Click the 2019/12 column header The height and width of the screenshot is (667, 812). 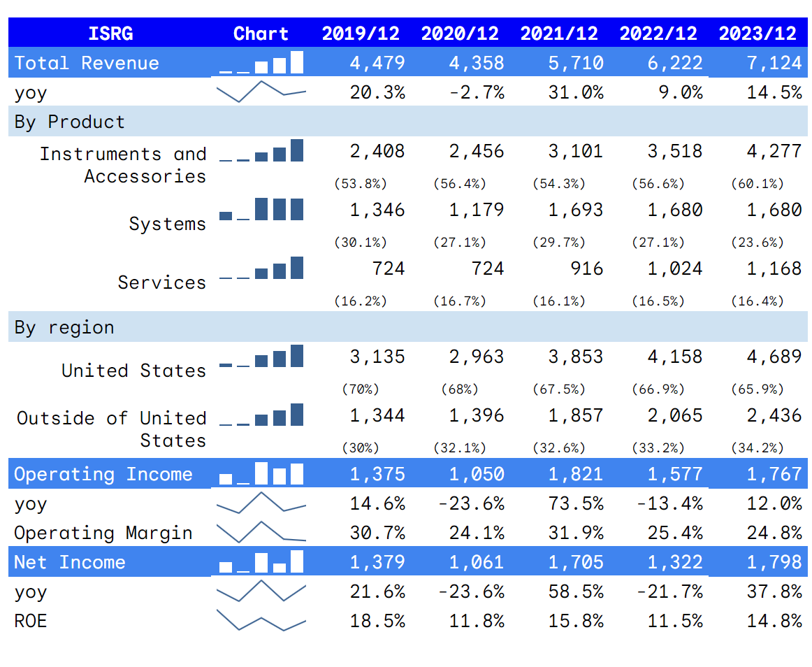[361, 33]
